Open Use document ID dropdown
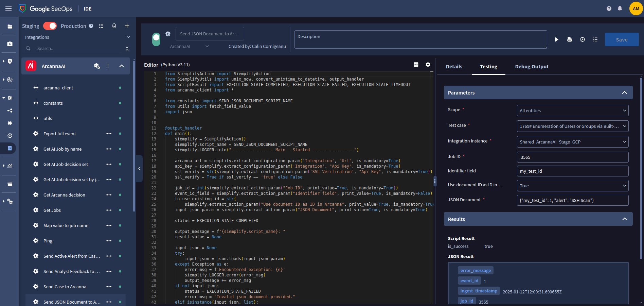This screenshot has width=644, height=306. point(573,186)
